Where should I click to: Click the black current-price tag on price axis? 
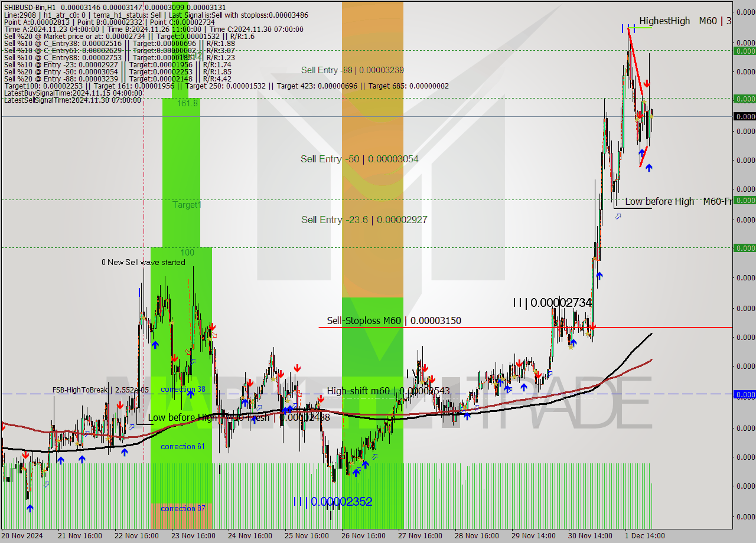(745, 116)
